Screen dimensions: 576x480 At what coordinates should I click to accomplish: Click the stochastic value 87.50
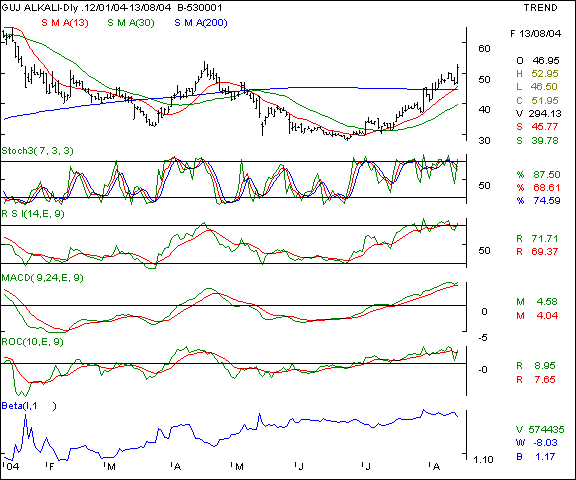click(x=547, y=174)
